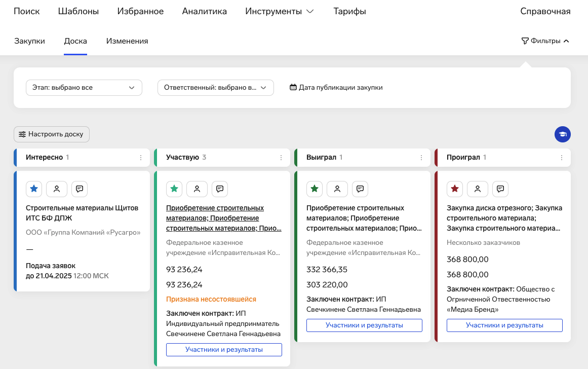Click the assignee icon on the Строительные материалы card

coord(56,189)
